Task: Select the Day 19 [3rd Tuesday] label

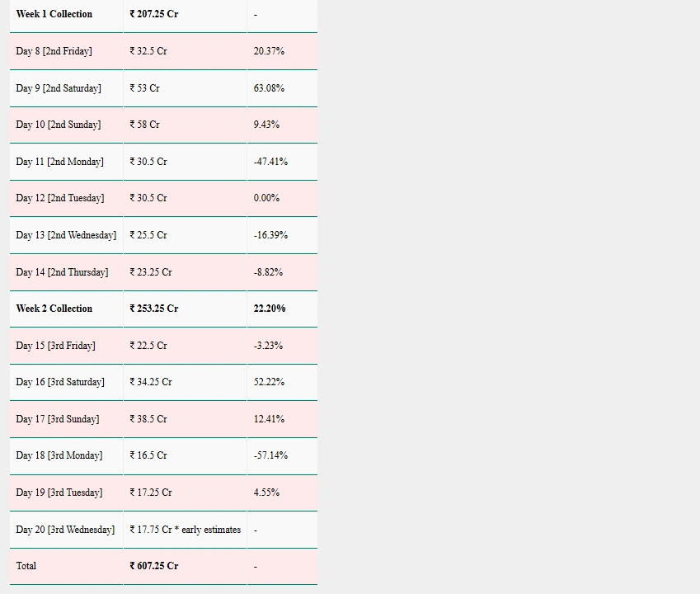Action: point(59,493)
